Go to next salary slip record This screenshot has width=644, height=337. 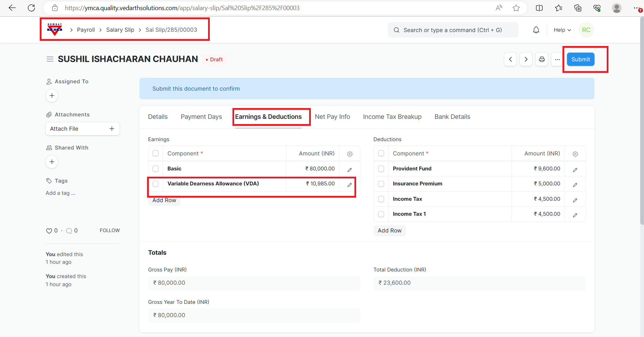click(x=526, y=59)
